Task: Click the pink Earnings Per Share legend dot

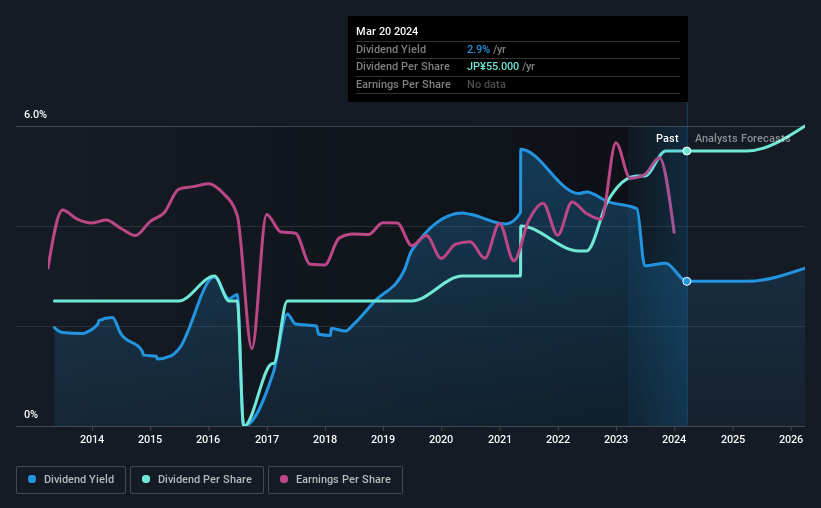Action: point(284,479)
